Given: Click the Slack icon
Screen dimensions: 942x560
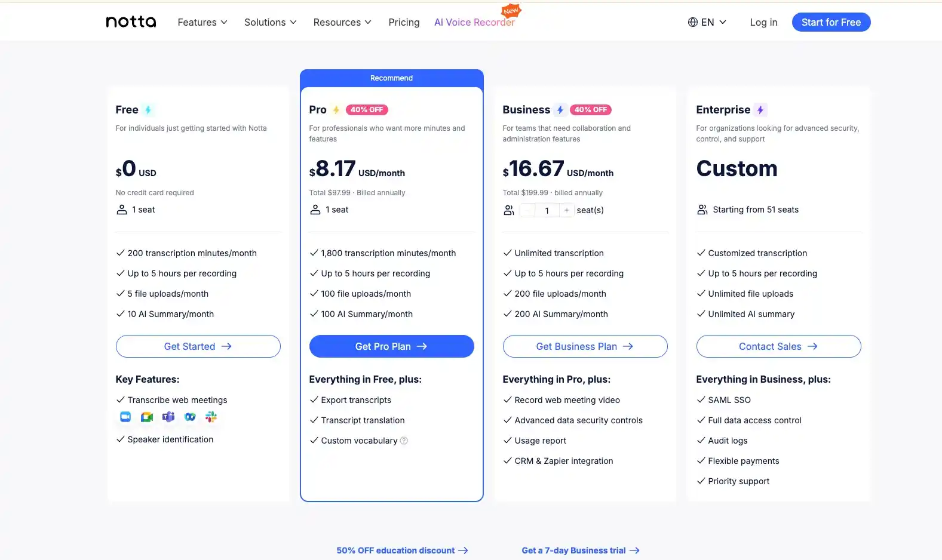Looking at the screenshot, I should pyautogui.click(x=211, y=417).
